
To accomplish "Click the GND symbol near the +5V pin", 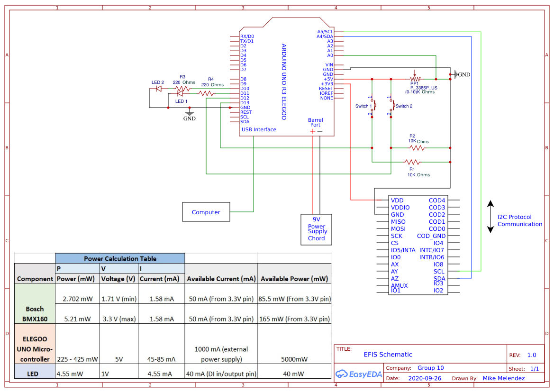I will click(x=456, y=74).
